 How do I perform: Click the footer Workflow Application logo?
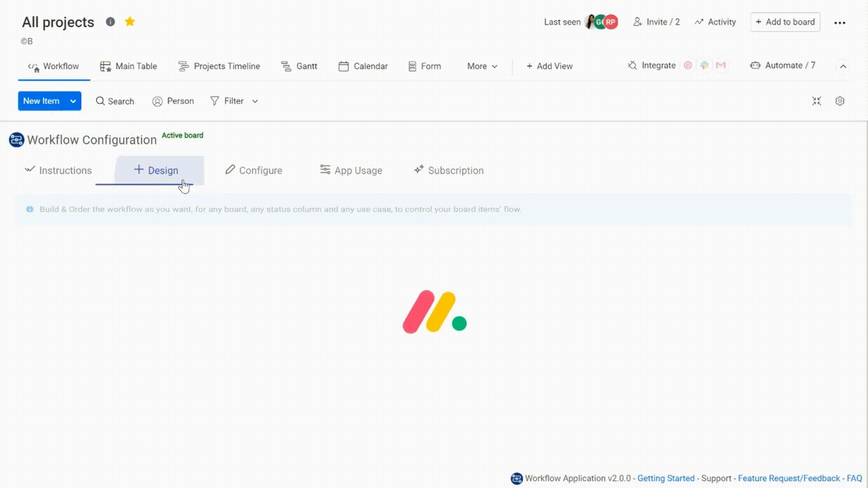[x=517, y=478]
